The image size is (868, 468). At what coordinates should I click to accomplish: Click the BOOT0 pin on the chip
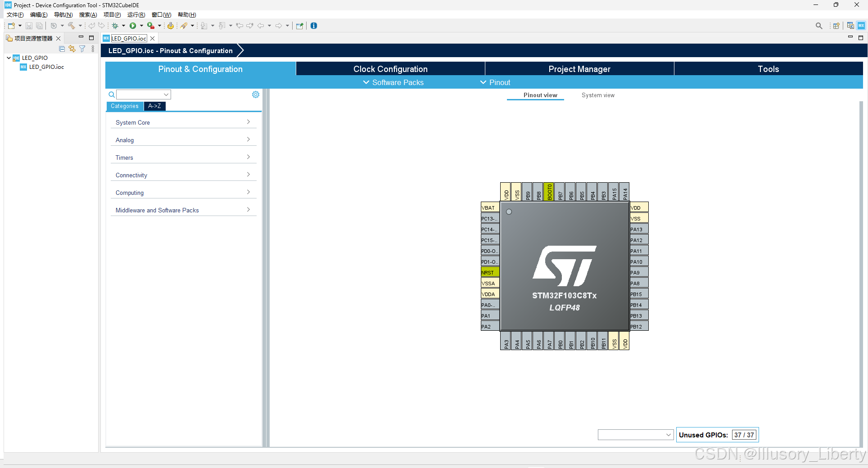549,192
